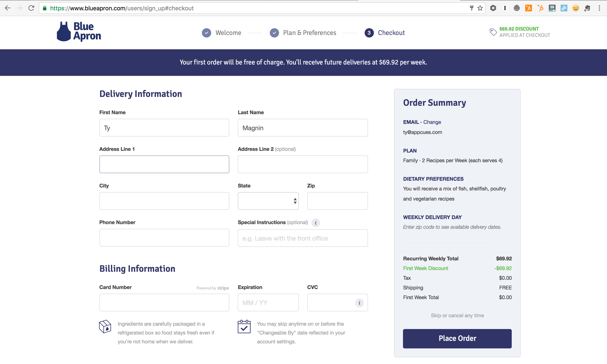Image resolution: width=607 pixels, height=364 pixels.
Task: Click the Powered by stripe label
Action: [212, 288]
